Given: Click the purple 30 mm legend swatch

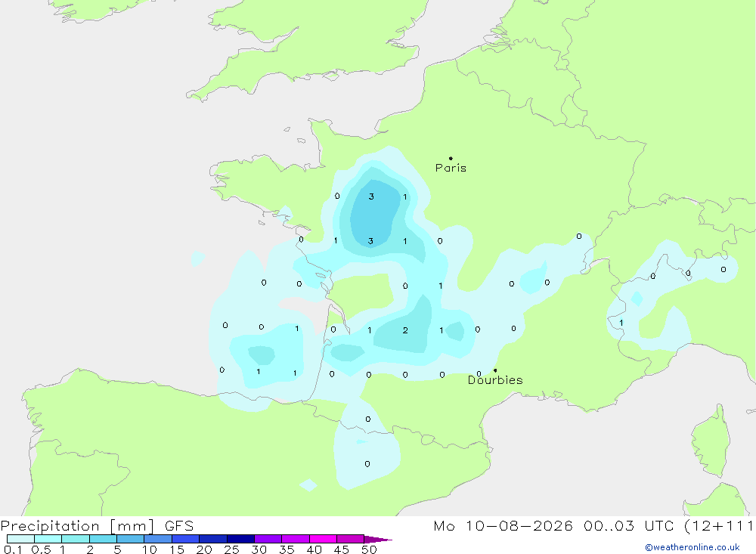Looking at the screenshot, I should [268, 539].
